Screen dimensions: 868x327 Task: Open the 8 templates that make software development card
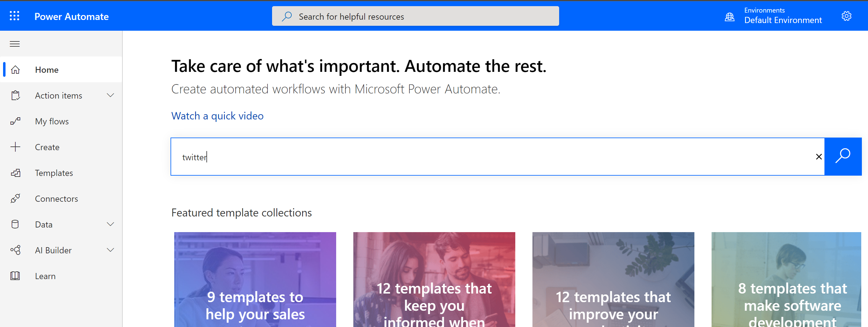point(786,279)
